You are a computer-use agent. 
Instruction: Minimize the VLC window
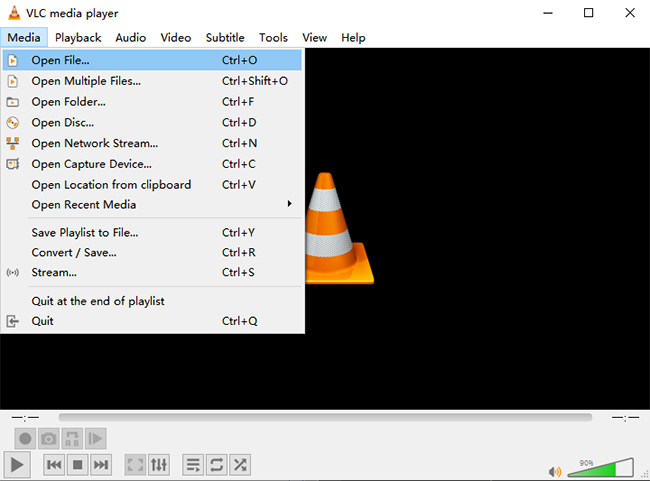(x=548, y=13)
